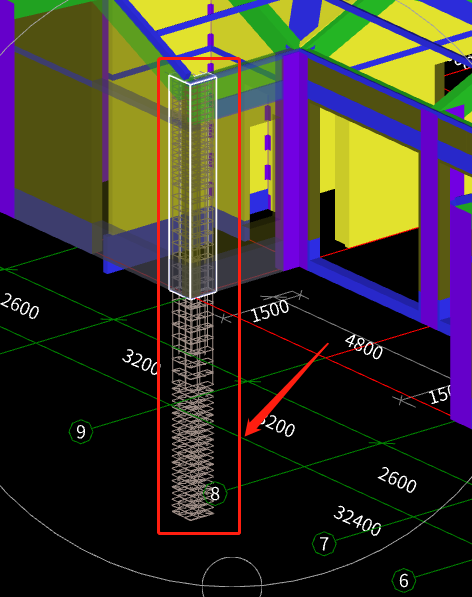Select grid axis bubble 8
This screenshot has width=472, height=597.
coord(215,493)
